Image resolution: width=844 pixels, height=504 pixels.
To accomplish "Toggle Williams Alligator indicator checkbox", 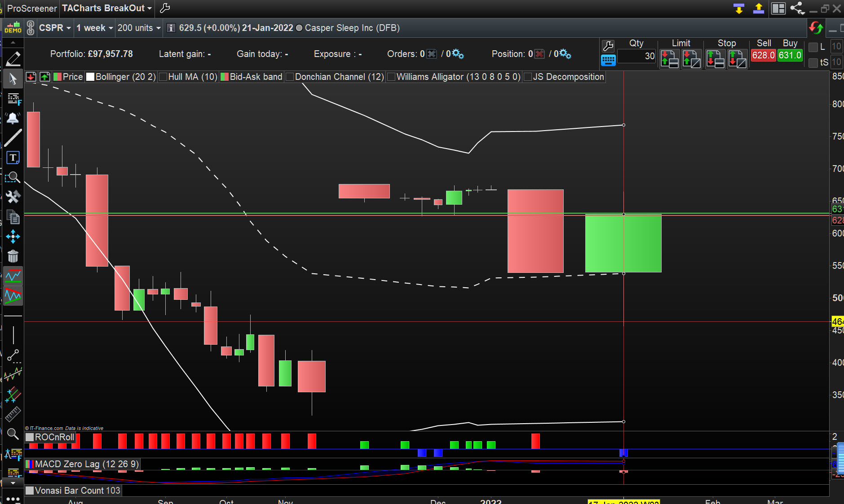I will tap(391, 77).
